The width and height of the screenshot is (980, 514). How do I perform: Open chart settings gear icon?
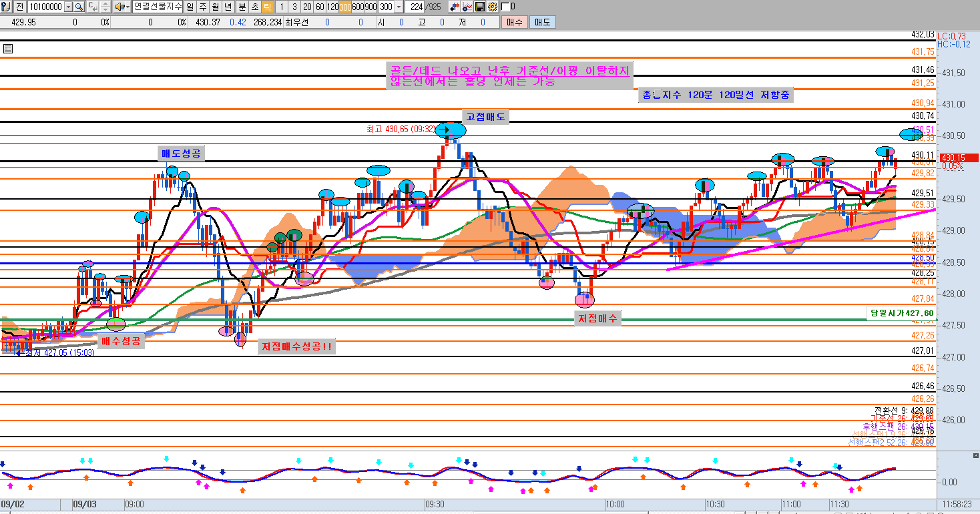click(493, 7)
